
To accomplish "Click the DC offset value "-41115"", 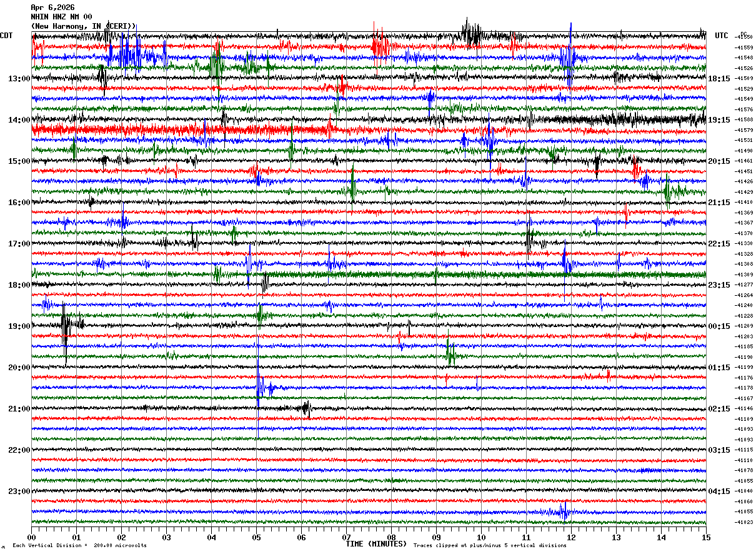I will click(x=744, y=450).
